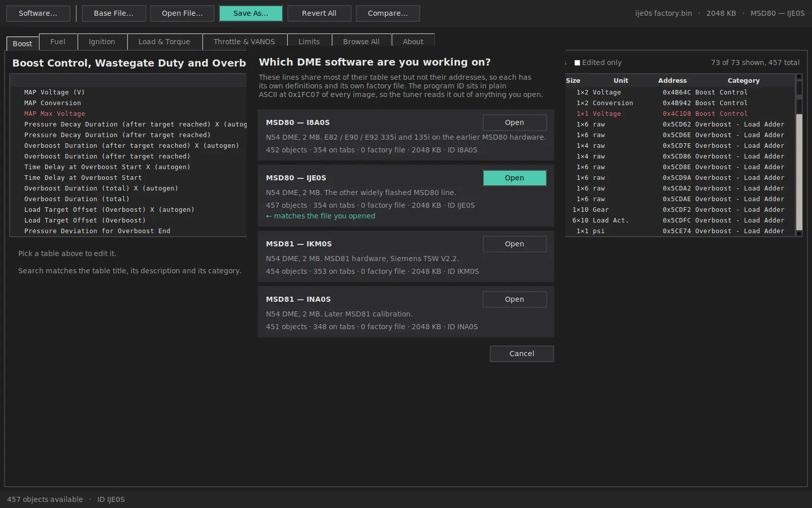812x508 pixels.
Task: Click the Base File... button
Action: pos(114,13)
